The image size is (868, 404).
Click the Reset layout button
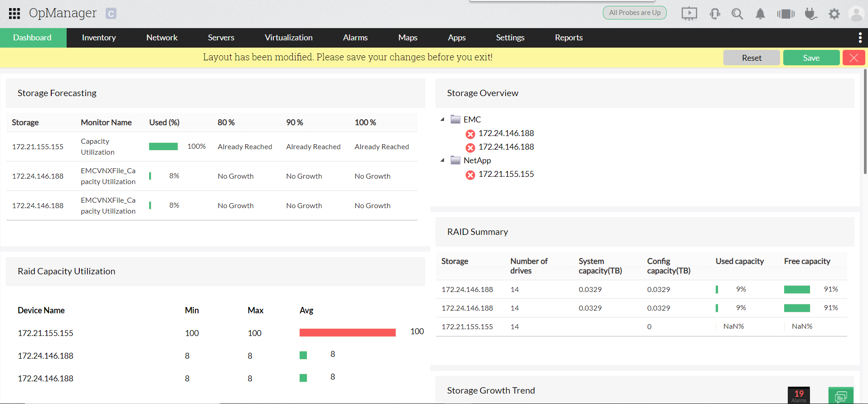[x=752, y=58]
